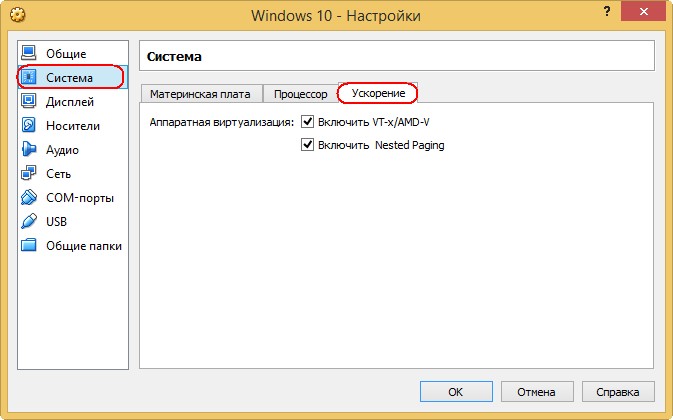Viewport: 673px width, 420px height.
Task: Open help via the Справка button
Action: 618,392
